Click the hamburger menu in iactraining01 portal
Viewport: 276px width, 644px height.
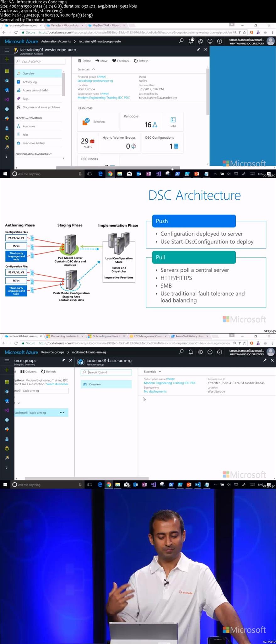coord(7,50)
